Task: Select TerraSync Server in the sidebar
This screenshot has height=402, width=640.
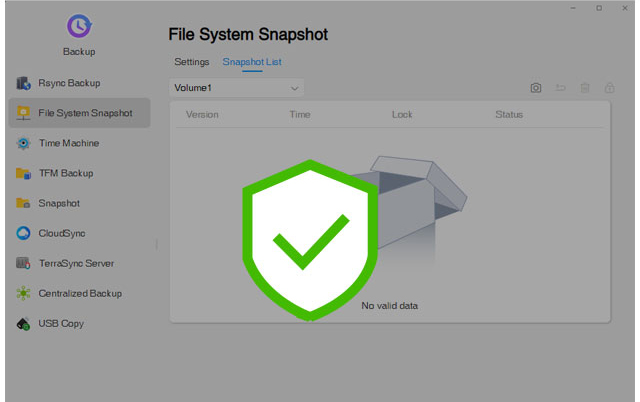Action: tap(80, 264)
